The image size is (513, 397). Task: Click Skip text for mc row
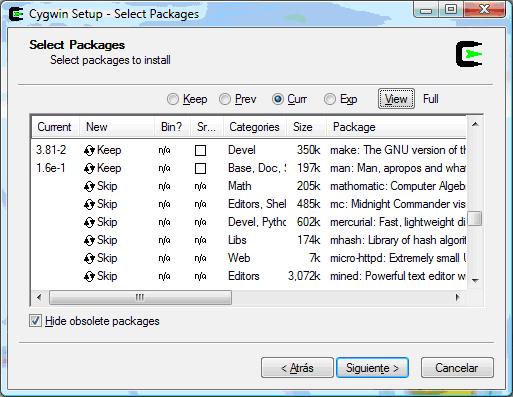pyautogui.click(x=107, y=204)
